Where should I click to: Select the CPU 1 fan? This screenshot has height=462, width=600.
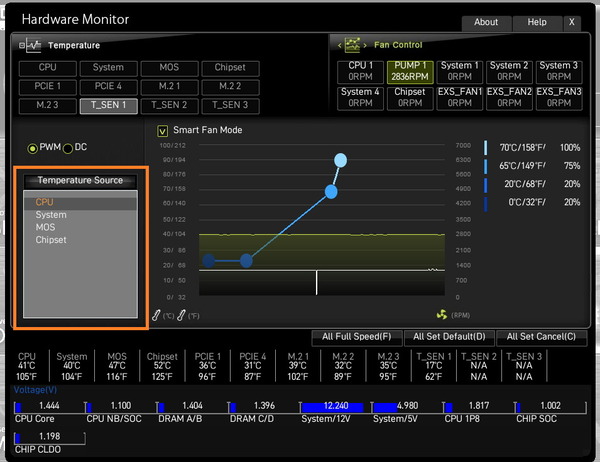[360, 72]
